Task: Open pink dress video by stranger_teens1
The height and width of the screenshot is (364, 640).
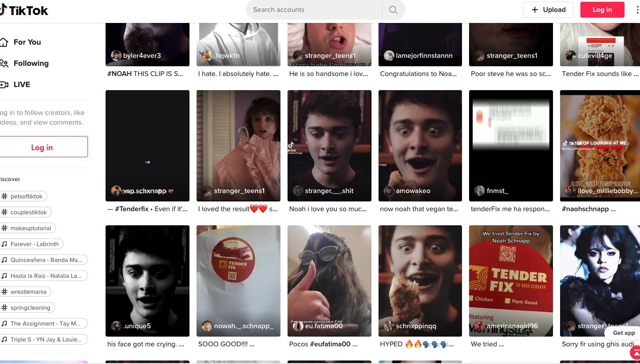Action: pos(239,146)
